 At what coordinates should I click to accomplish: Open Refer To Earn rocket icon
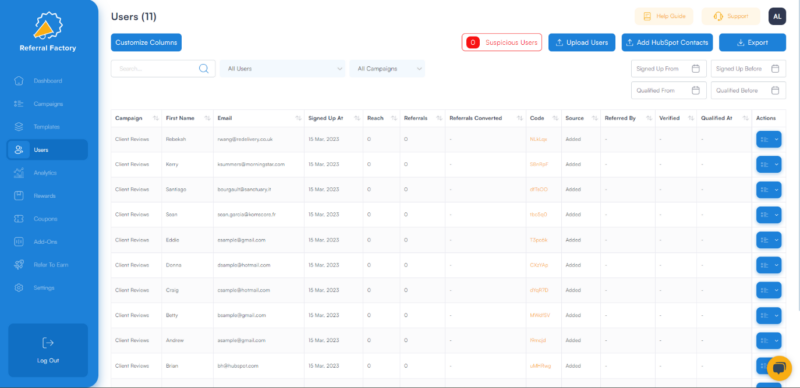pyautogui.click(x=19, y=264)
